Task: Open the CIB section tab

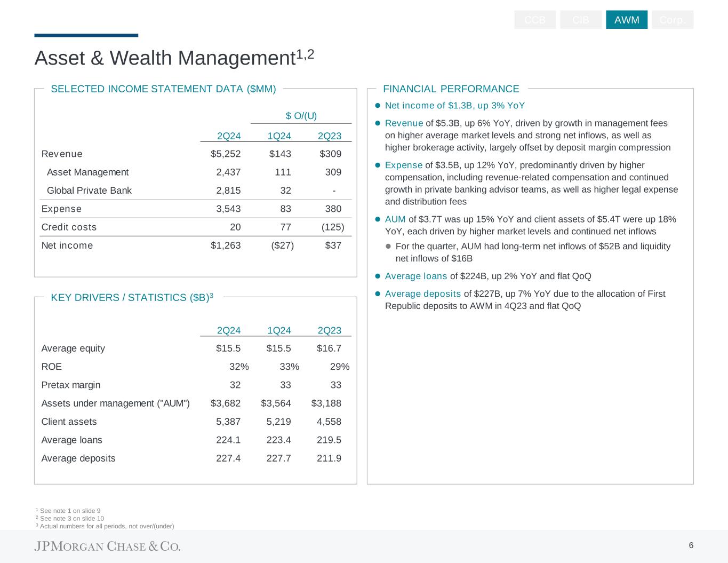Action: pyautogui.click(x=581, y=20)
